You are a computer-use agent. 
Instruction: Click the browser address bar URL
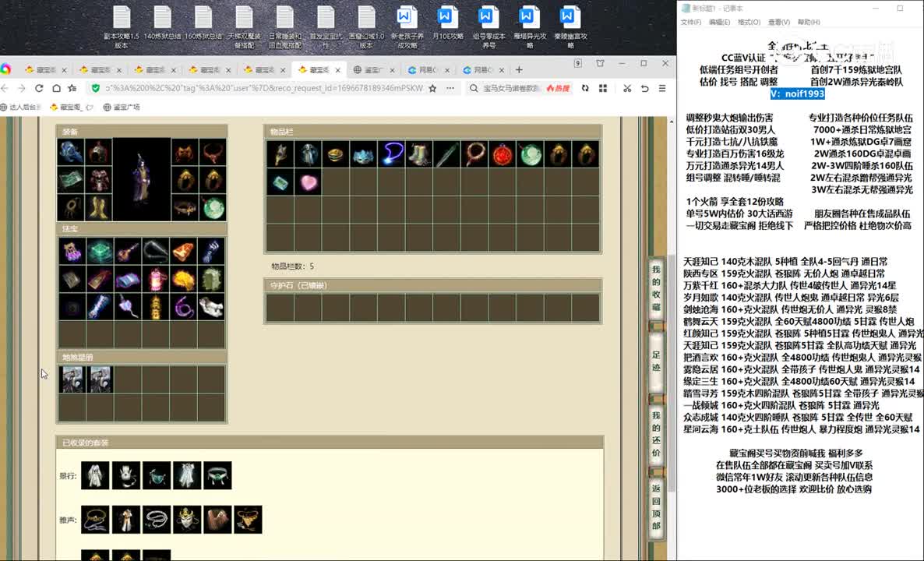coord(264,88)
